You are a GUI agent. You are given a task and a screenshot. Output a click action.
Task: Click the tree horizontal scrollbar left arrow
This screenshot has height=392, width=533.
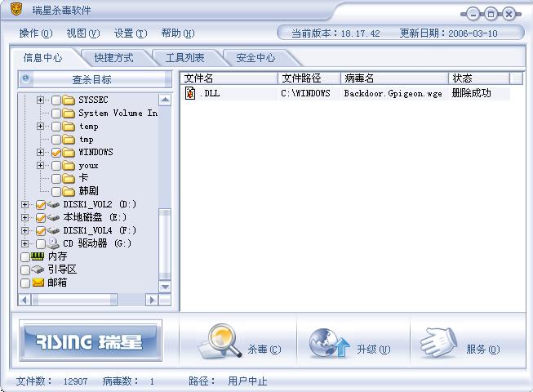tap(24, 300)
